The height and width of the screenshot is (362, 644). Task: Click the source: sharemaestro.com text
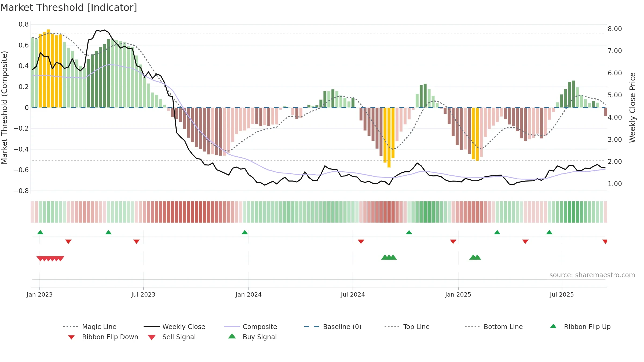pyautogui.click(x=592, y=275)
